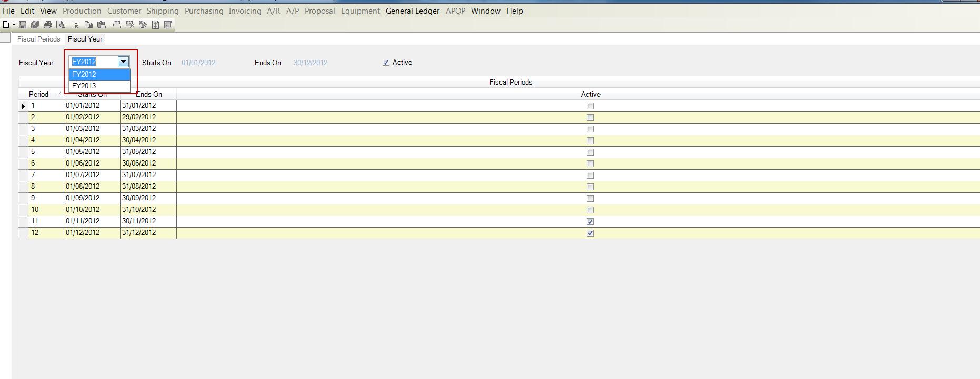Click the Save All toolbar icon
Image resolution: width=980 pixels, height=379 pixels.
point(35,25)
